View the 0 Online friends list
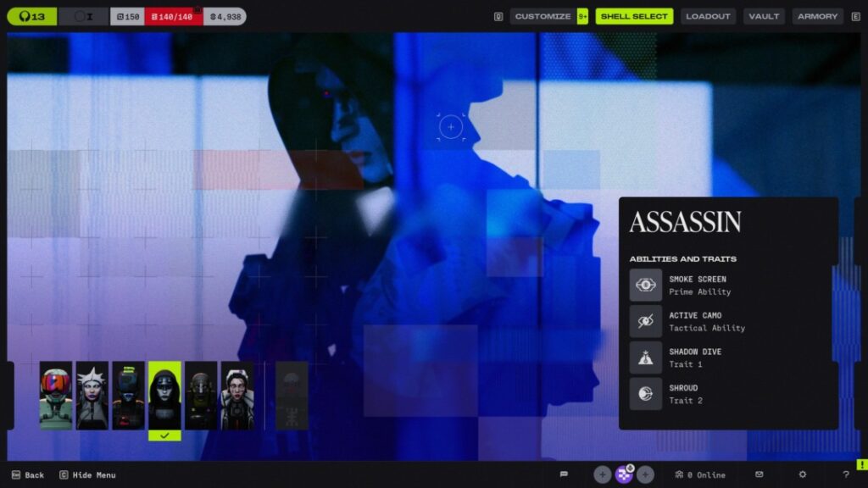Screen dimensions: 868x488 (699, 474)
